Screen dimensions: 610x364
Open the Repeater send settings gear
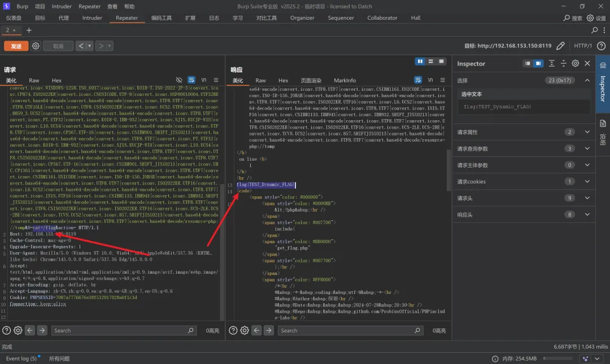[36, 46]
